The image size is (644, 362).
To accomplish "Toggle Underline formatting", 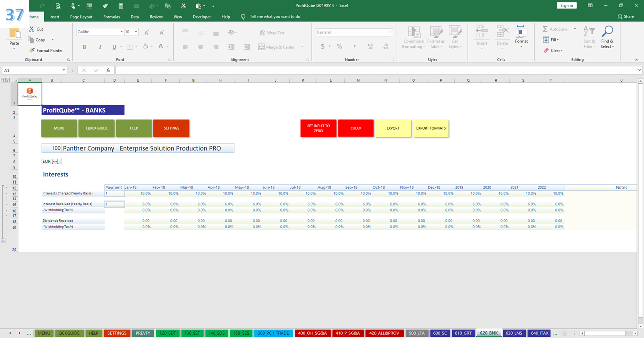I will (x=114, y=47).
